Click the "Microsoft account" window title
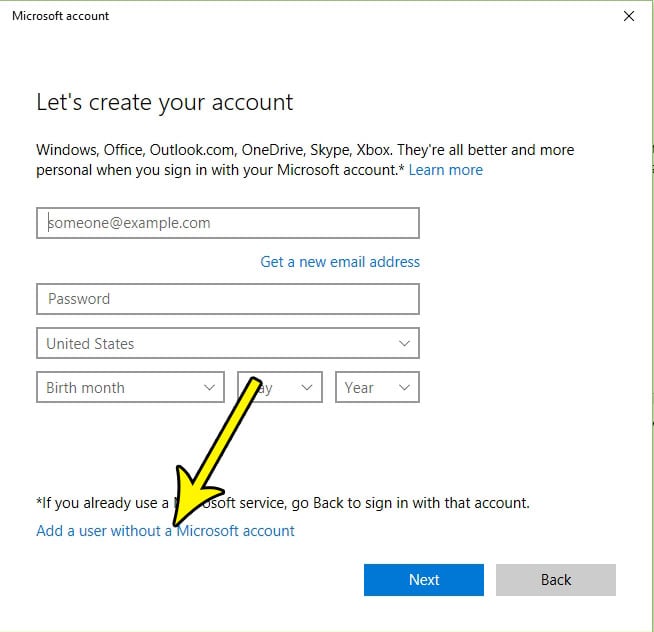Screen dimensions: 654x632 point(60,16)
